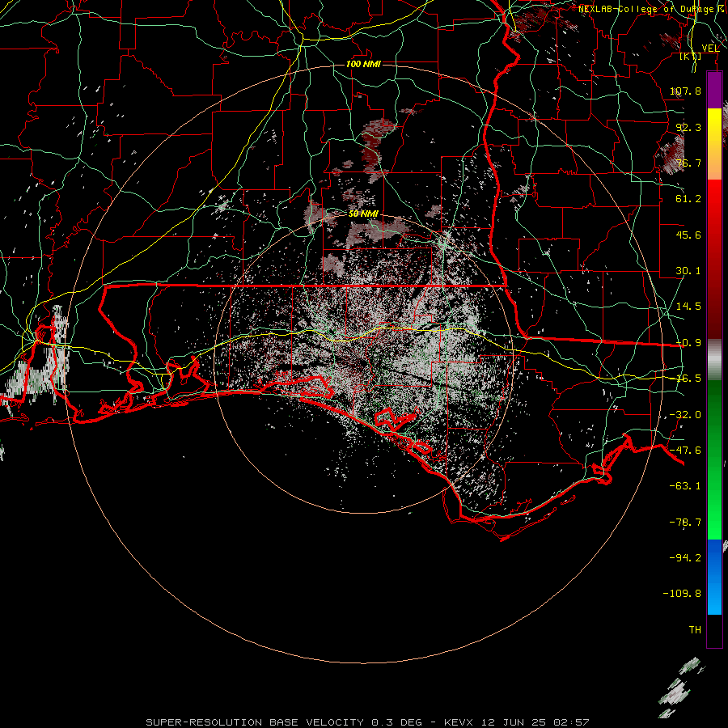Click the -0.9 legend value
Image resolution: width=728 pixels, height=728 pixels.
point(688,343)
